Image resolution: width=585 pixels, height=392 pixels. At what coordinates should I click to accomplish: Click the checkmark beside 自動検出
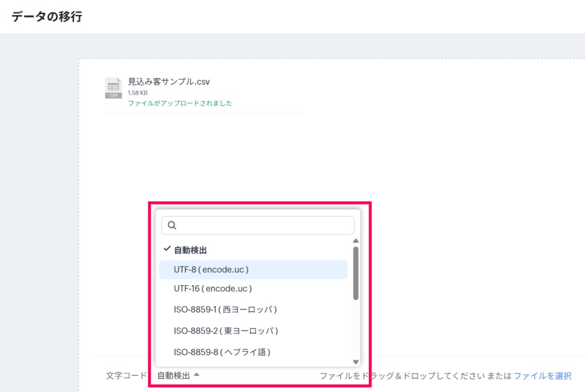pyautogui.click(x=167, y=249)
